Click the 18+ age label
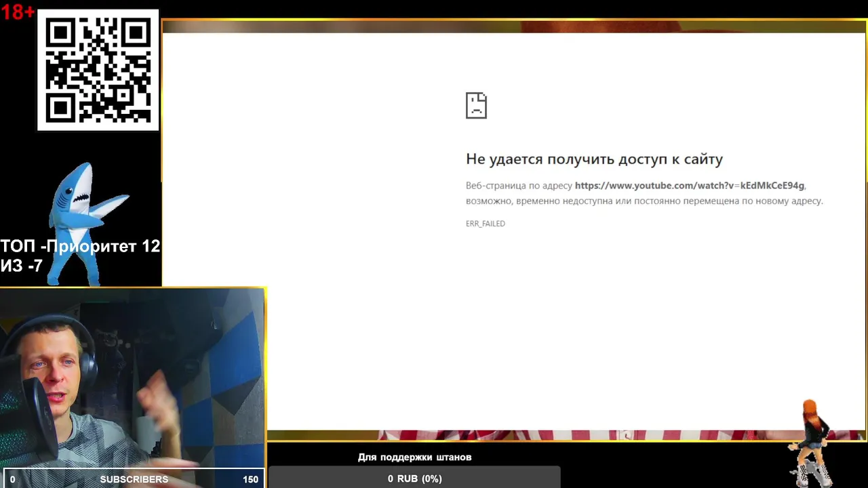 tap(18, 12)
